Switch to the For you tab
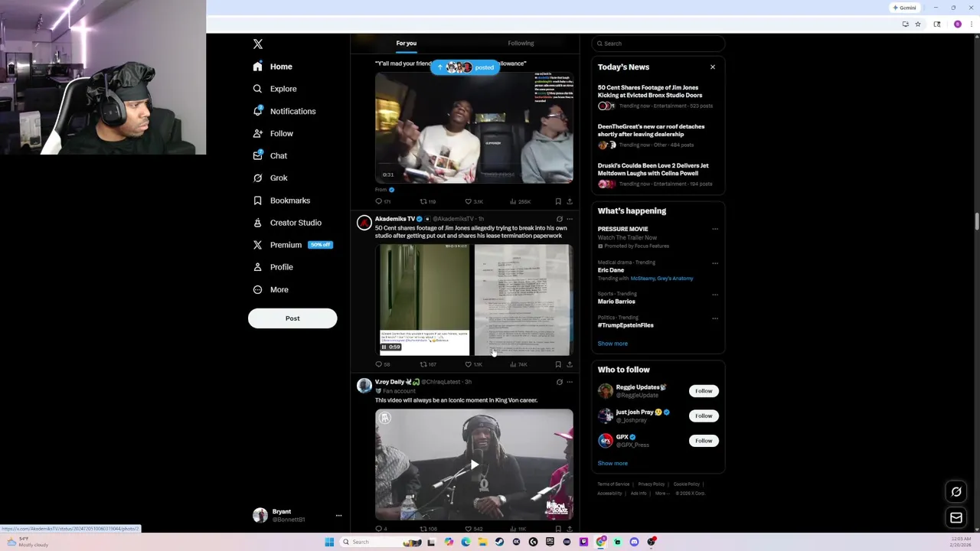Viewport: 980px width, 551px height. [x=407, y=44]
